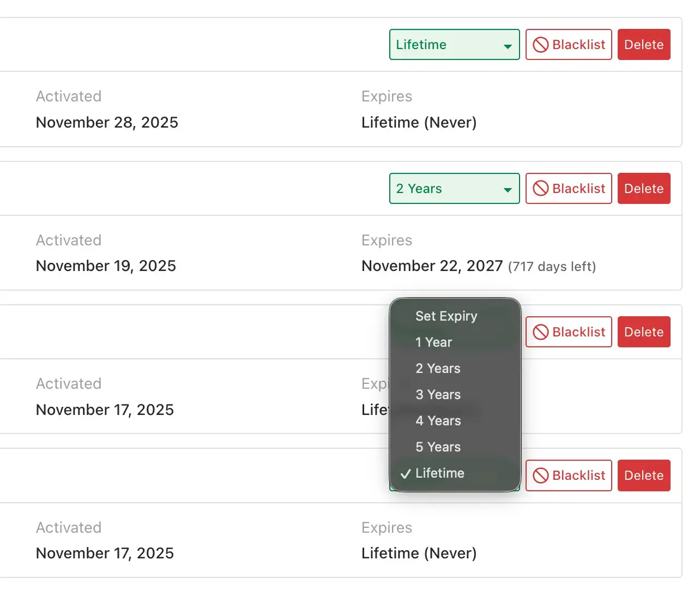The image size is (700, 590).
Task: Open the Lifetime expiry dropdown
Action: pos(454,45)
